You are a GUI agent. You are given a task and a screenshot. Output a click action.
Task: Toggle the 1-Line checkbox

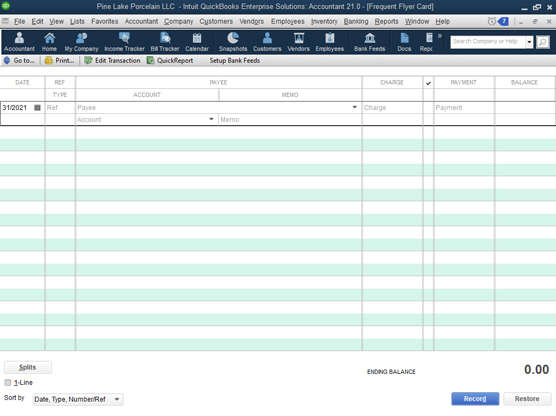pos(8,382)
